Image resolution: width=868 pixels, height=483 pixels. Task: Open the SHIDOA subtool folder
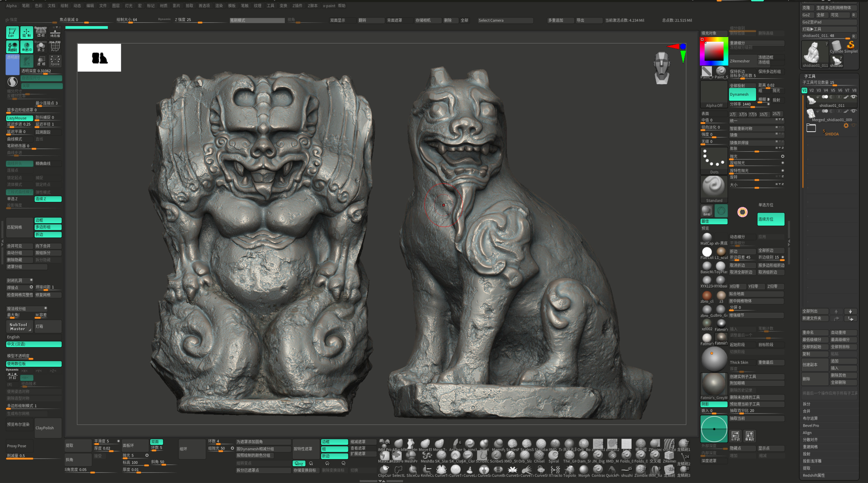811,128
